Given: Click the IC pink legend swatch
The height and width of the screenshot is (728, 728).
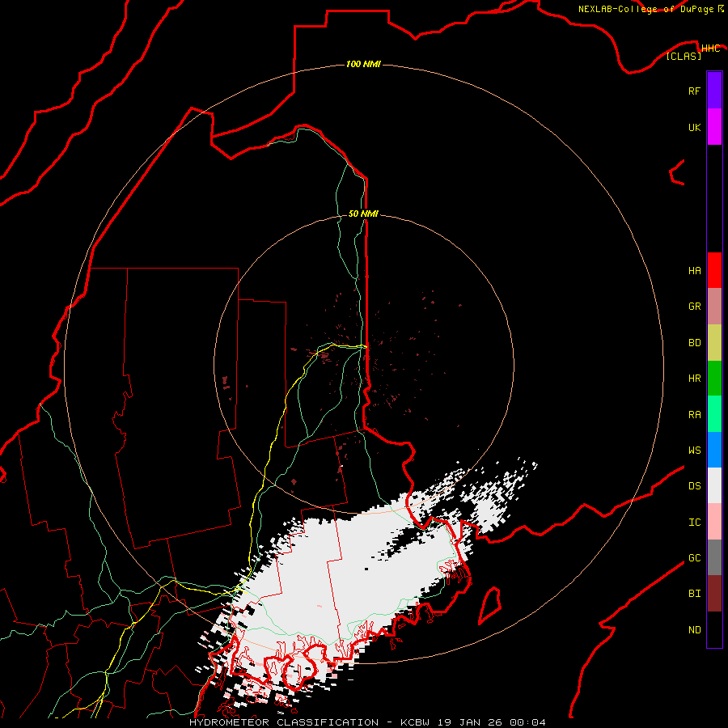Looking at the screenshot, I should (x=714, y=522).
